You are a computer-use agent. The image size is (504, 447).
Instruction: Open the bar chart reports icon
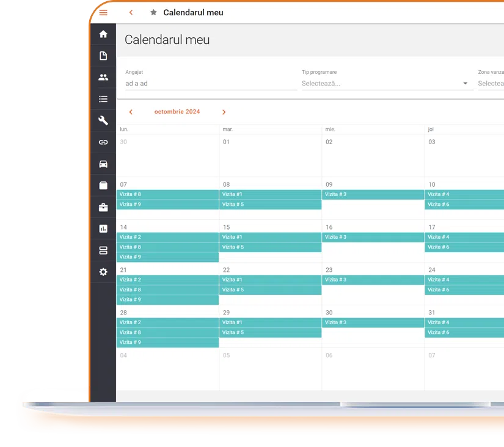click(103, 228)
